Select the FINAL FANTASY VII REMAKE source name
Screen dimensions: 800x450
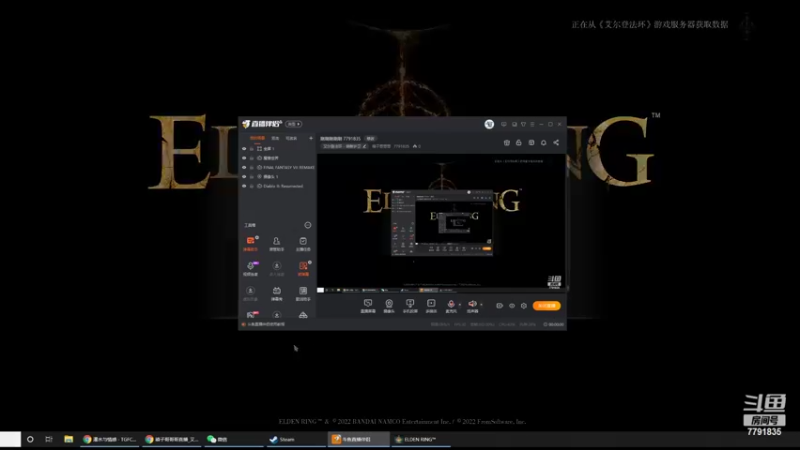[x=289, y=167]
